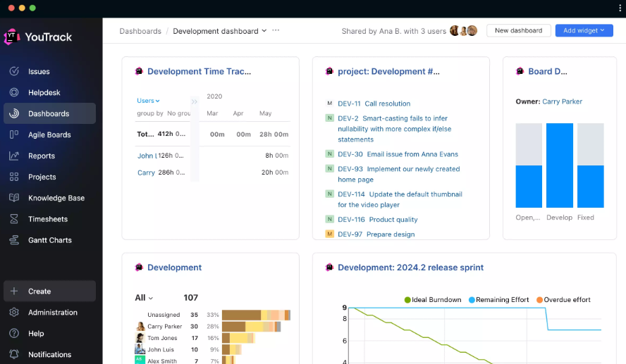The height and width of the screenshot is (364, 626).
Task: Click the Carry Parker distribution bar
Action: coord(251,327)
